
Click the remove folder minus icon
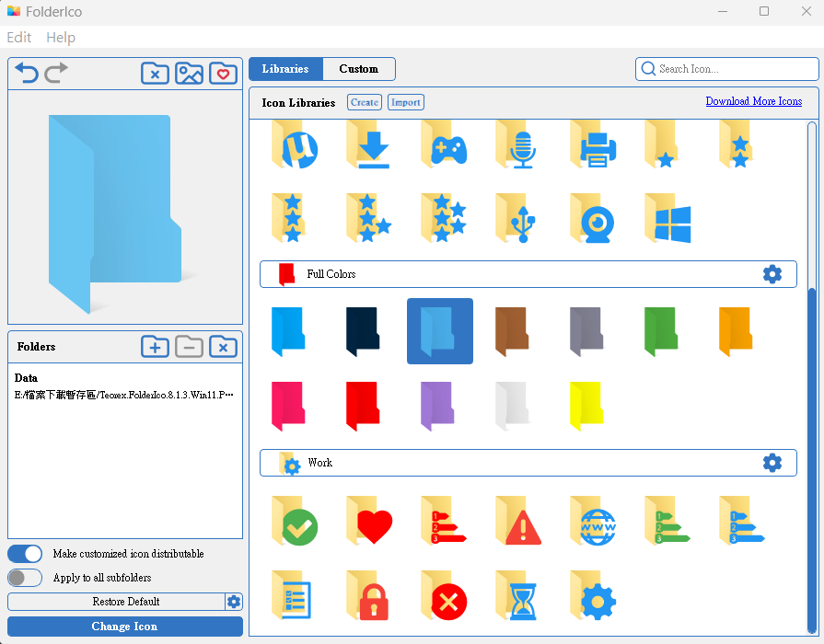point(189,347)
